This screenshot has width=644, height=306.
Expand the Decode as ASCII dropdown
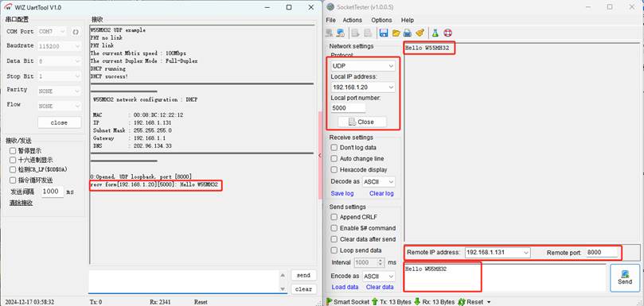(379, 181)
